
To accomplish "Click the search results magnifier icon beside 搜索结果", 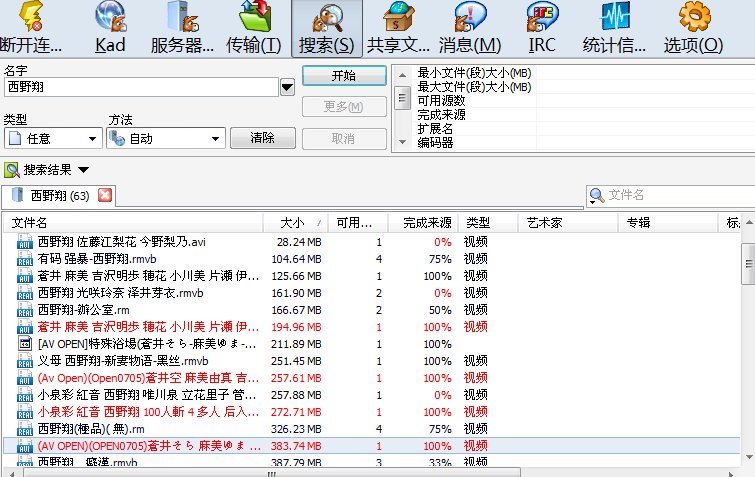I will click(x=12, y=169).
